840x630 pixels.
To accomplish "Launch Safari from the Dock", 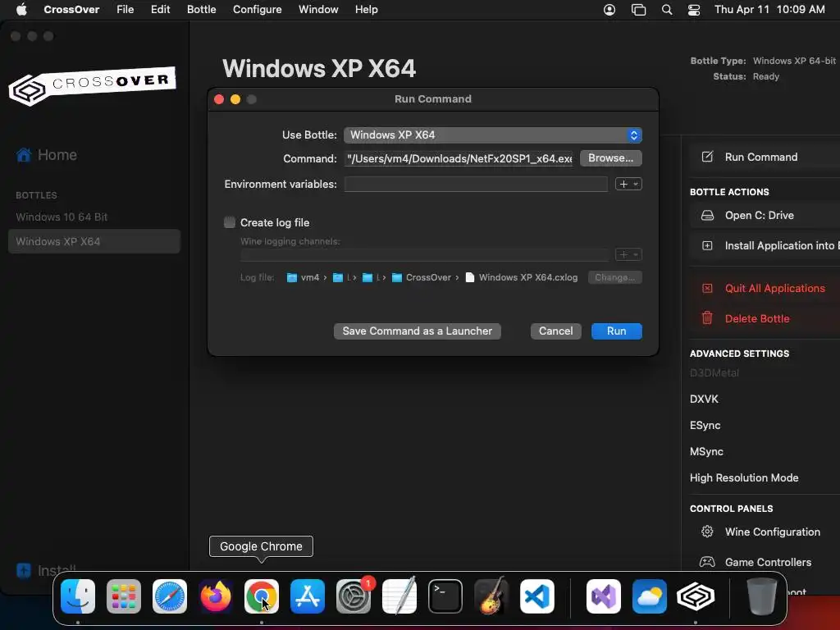I will click(x=170, y=596).
